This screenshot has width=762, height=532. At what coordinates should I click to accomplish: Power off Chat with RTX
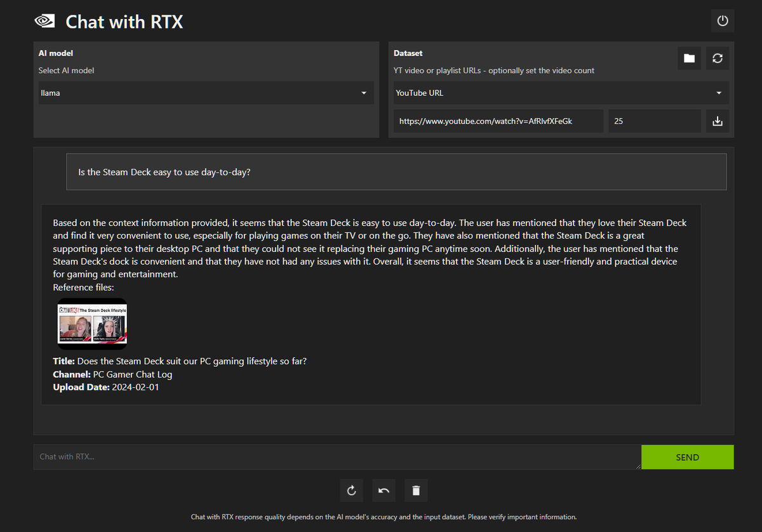723,20
